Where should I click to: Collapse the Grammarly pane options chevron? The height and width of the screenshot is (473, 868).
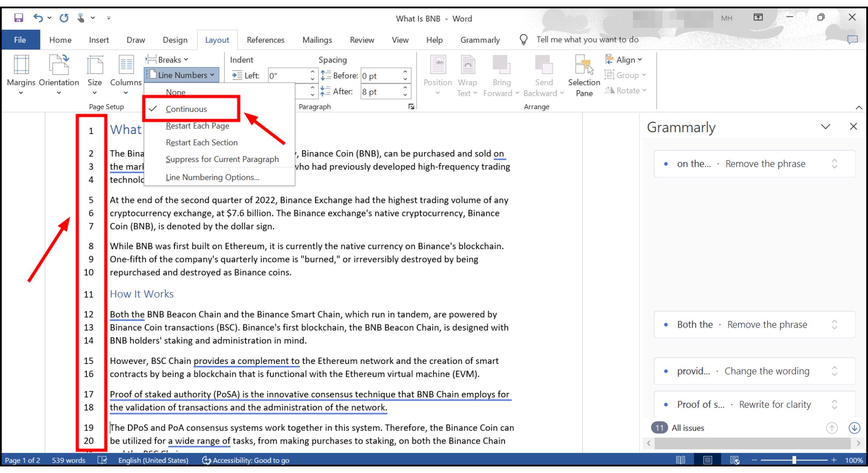click(825, 127)
